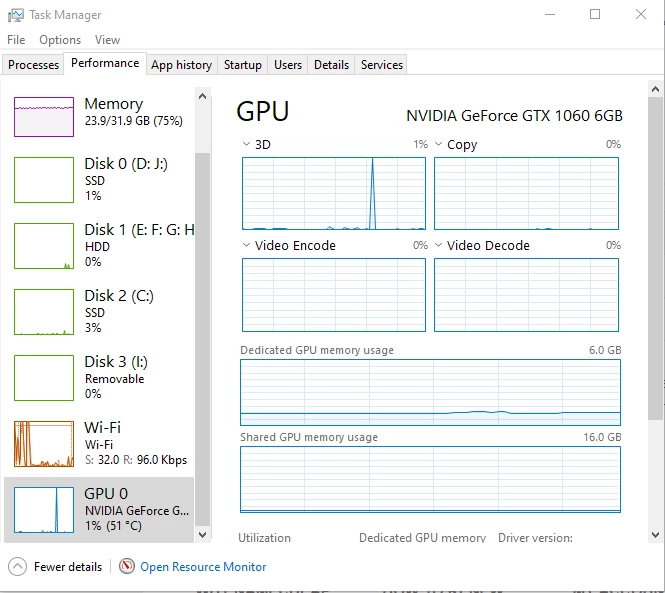Click the Memory 23.9/31.9 GB (75%) text
The image size is (665, 593).
134,121
